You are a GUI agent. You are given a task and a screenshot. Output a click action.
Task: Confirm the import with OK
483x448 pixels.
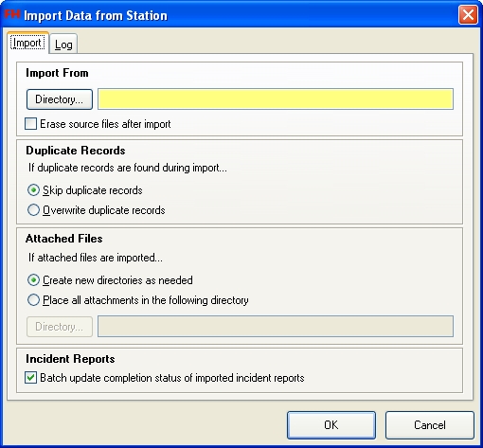pos(331,425)
